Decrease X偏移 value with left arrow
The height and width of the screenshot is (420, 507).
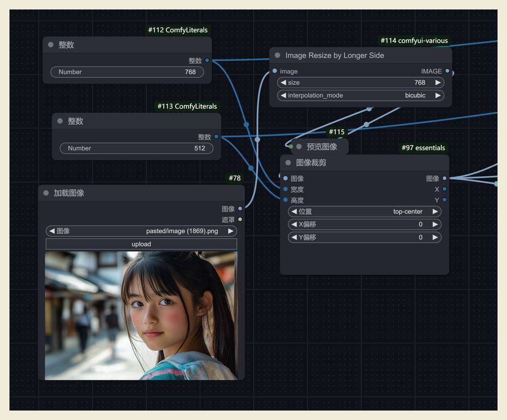pyautogui.click(x=294, y=224)
